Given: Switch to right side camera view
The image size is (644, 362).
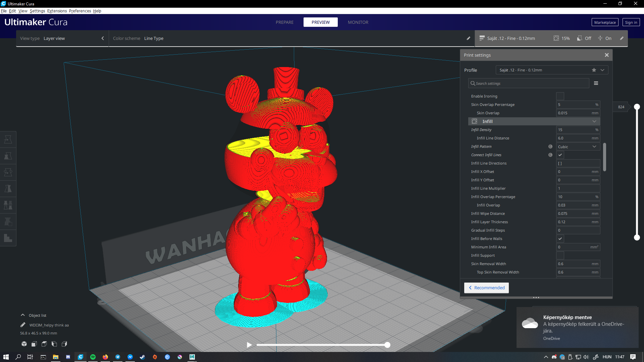Looking at the screenshot, I should tap(64, 344).
